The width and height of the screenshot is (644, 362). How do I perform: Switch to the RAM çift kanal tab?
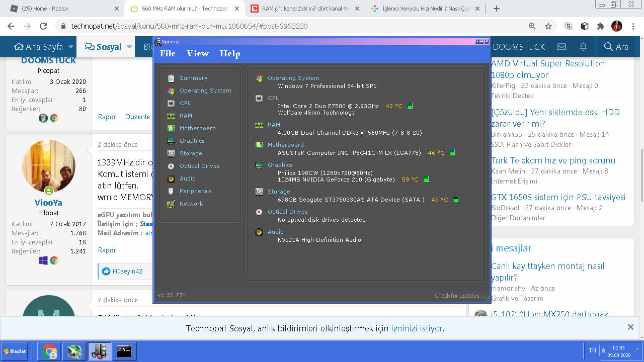pyautogui.click(x=305, y=9)
